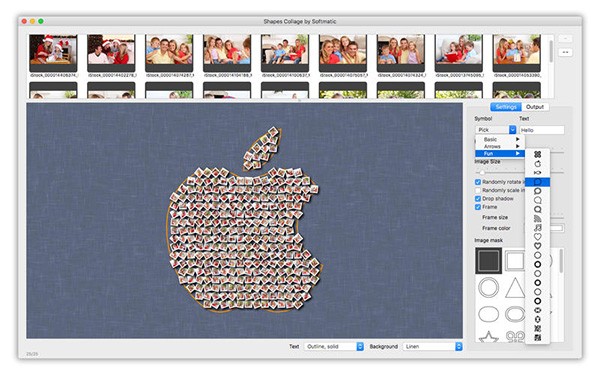Choose the RSS feed symbol
600x375 pixels.
click(x=538, y=218)
